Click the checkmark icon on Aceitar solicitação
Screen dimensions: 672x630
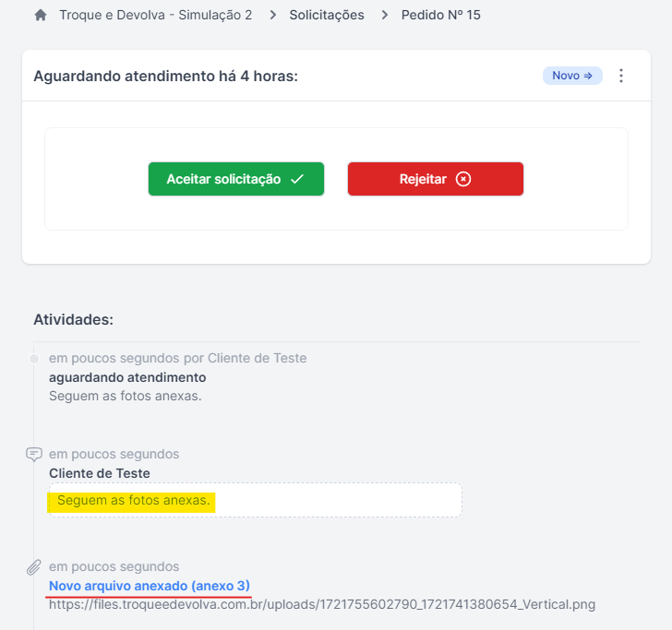click(x=297, y=179)
